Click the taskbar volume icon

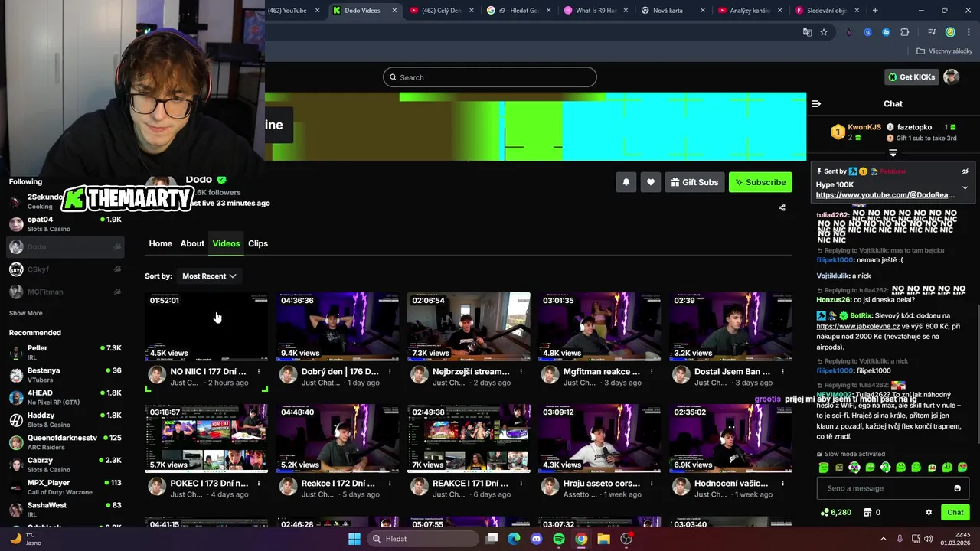coord(928,539)
